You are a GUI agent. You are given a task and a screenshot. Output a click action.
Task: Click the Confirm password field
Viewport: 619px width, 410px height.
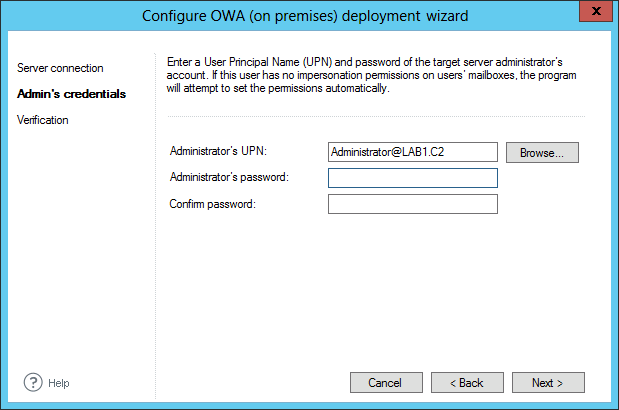(x=413, y=204)
